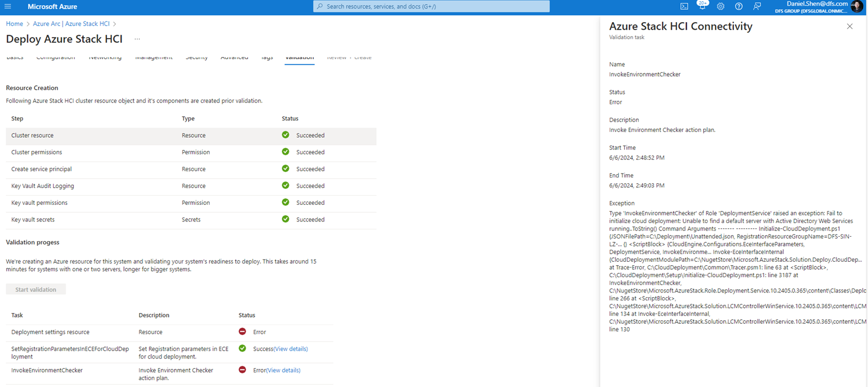868x387 pixels.
Task: Select the Cluster resource row
Action: click(191, 135)
